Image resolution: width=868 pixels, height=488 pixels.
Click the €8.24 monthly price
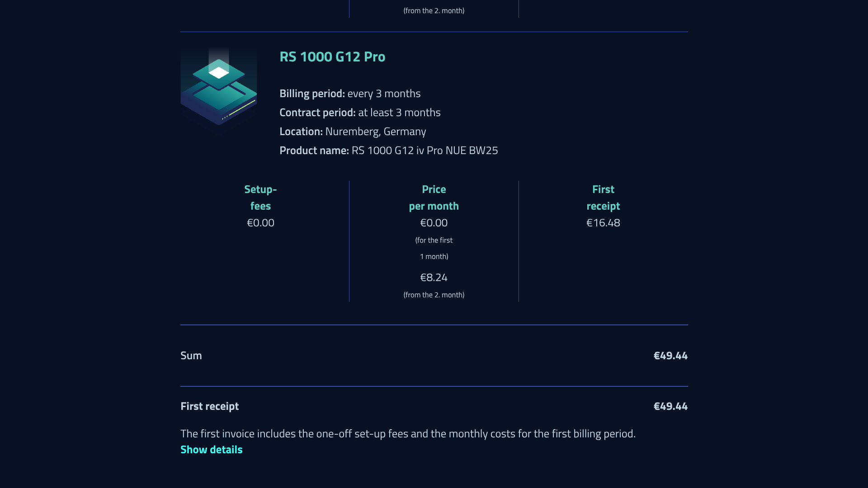434,277
